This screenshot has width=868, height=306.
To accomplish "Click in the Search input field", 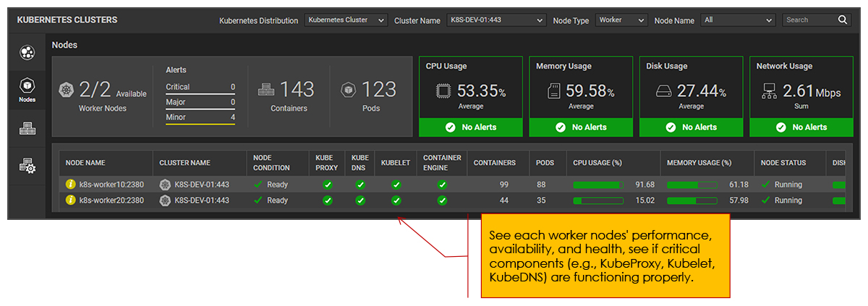I will [x=809, y=20].
